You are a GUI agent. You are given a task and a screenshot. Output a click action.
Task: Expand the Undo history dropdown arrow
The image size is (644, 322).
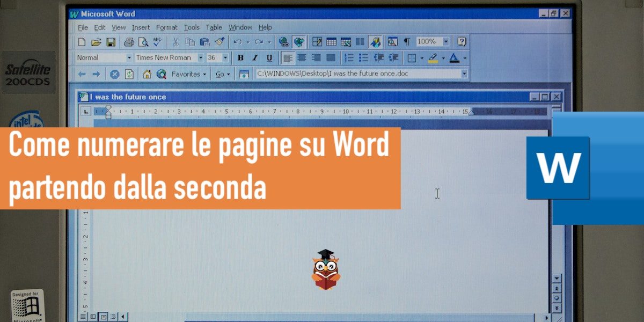click(x=247, y=41)
